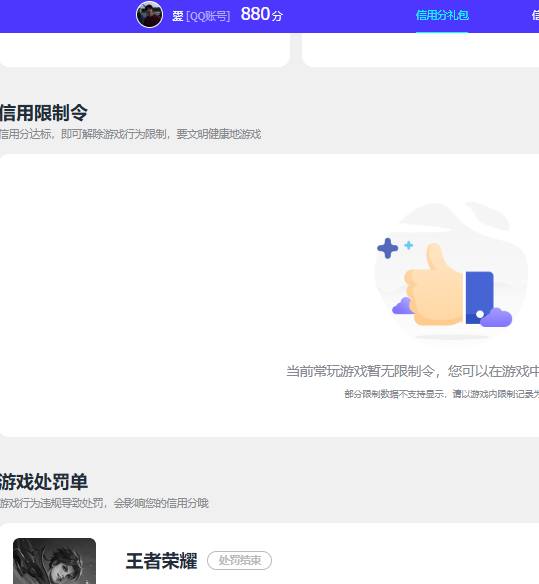Click the 游戏行为违规导致处罚 description line

[104, 503]
